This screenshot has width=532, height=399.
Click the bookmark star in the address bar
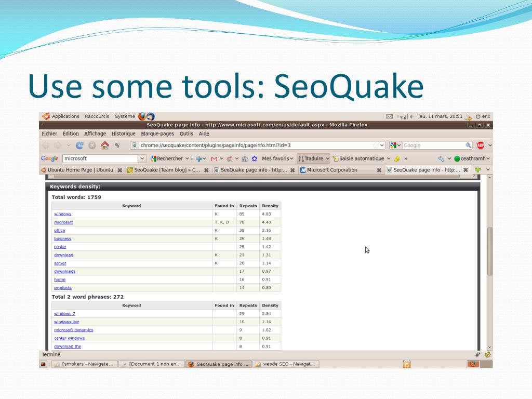pyautogui.click(x=376, y=145)
